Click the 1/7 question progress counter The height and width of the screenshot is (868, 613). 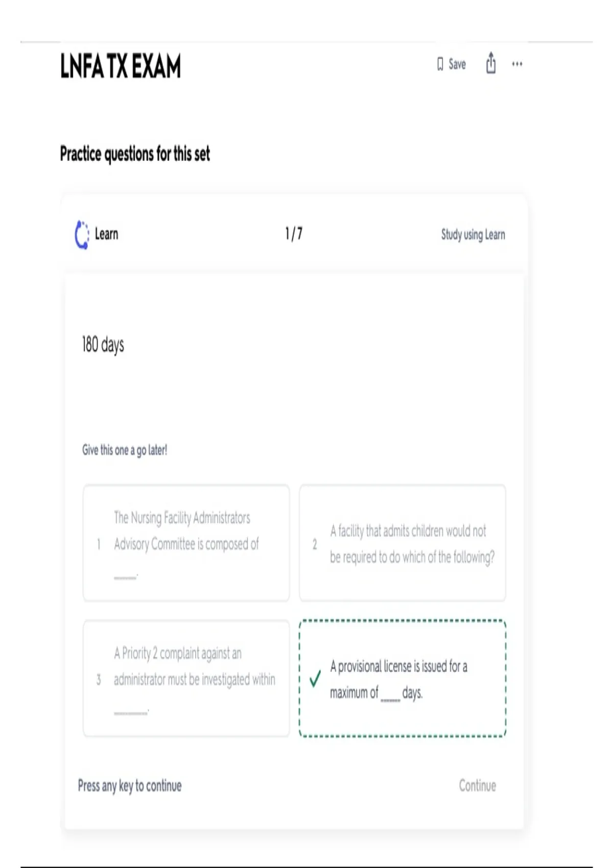294,234
